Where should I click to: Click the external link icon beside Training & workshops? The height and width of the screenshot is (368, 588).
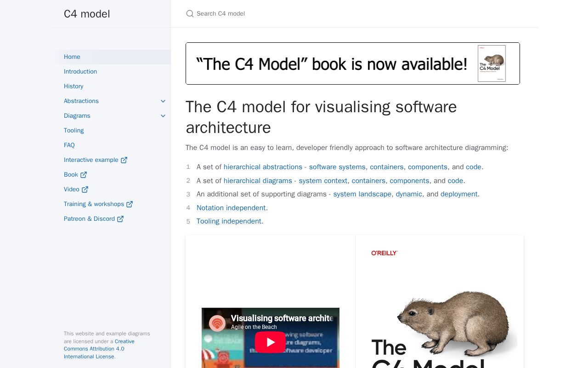coord(130,204)
